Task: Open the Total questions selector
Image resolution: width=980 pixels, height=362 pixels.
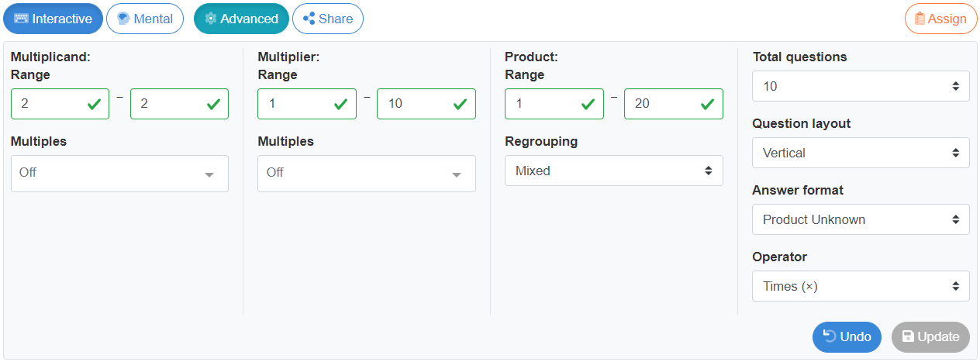Action: pos(861,86)
